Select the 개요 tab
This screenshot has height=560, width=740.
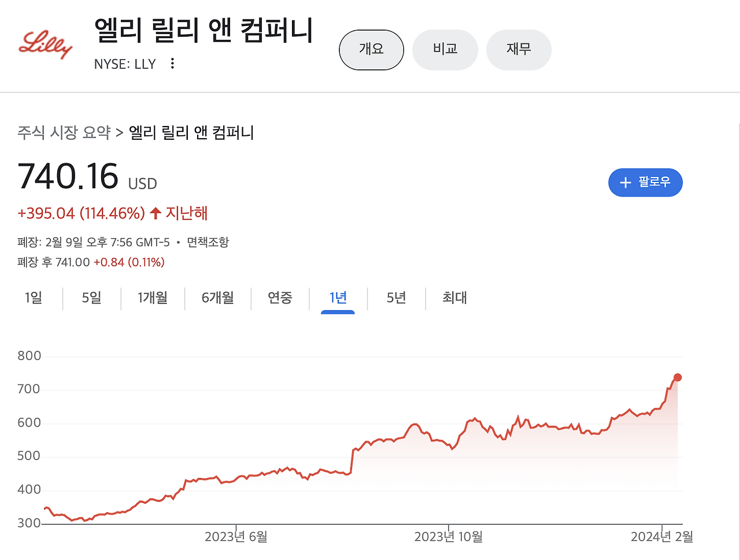tap(371, 50)
